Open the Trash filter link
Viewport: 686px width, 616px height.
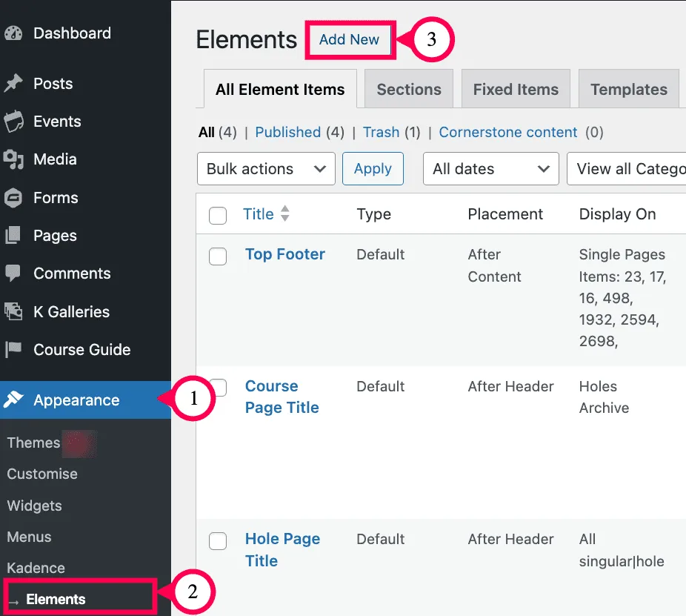pos(381,132)
